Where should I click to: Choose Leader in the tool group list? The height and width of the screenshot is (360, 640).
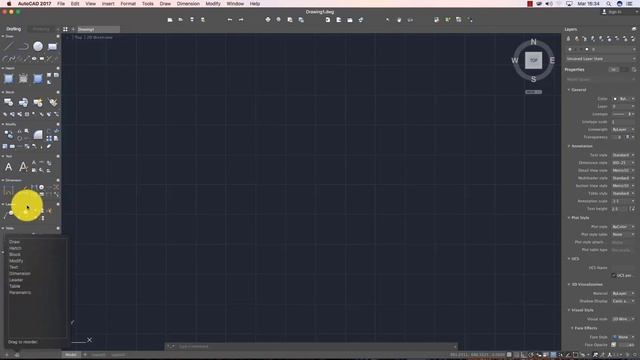[x=16, y=280]
